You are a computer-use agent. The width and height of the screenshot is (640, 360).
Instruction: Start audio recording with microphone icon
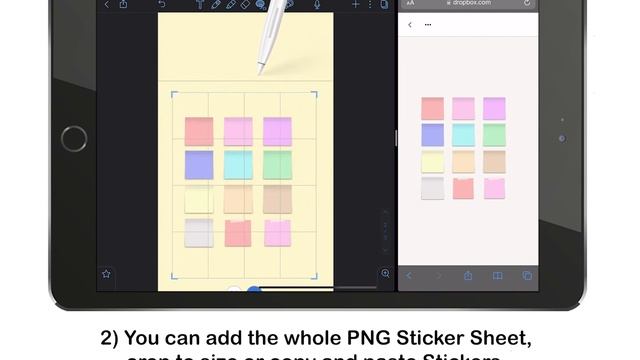317,4
